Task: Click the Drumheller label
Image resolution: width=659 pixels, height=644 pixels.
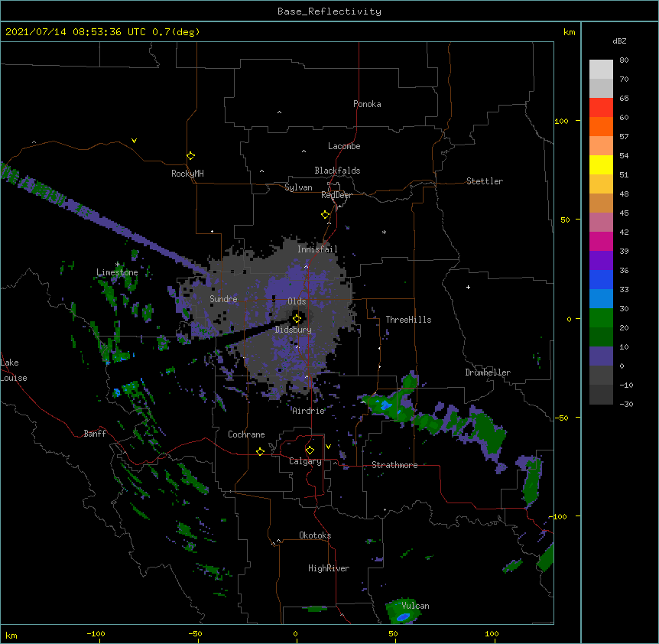Action: point(488,372)
